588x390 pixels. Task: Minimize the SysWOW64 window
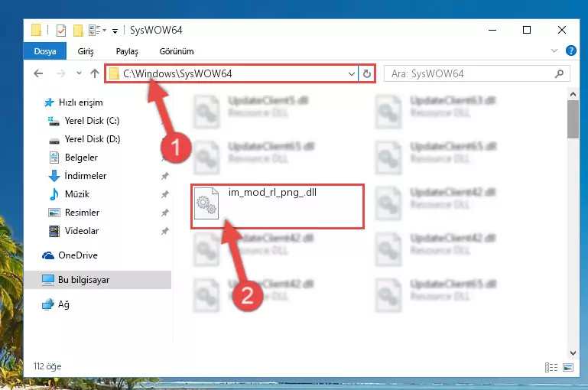[x=492, y=30]
